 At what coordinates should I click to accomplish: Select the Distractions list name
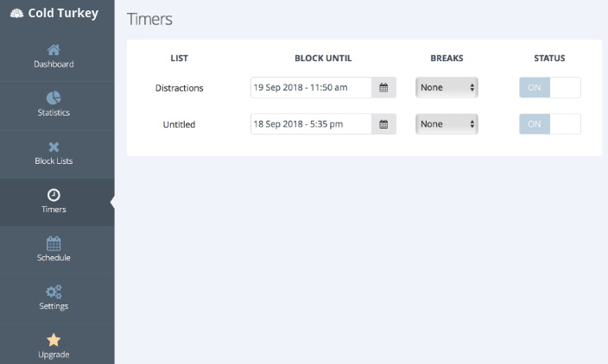[x=179, y=88]
